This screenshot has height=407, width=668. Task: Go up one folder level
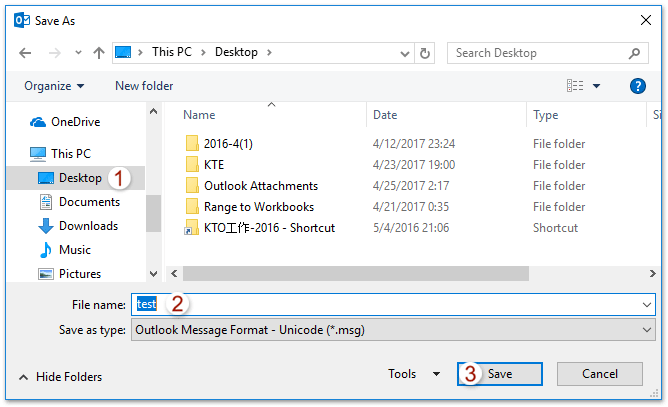click(x=99, y=53)
